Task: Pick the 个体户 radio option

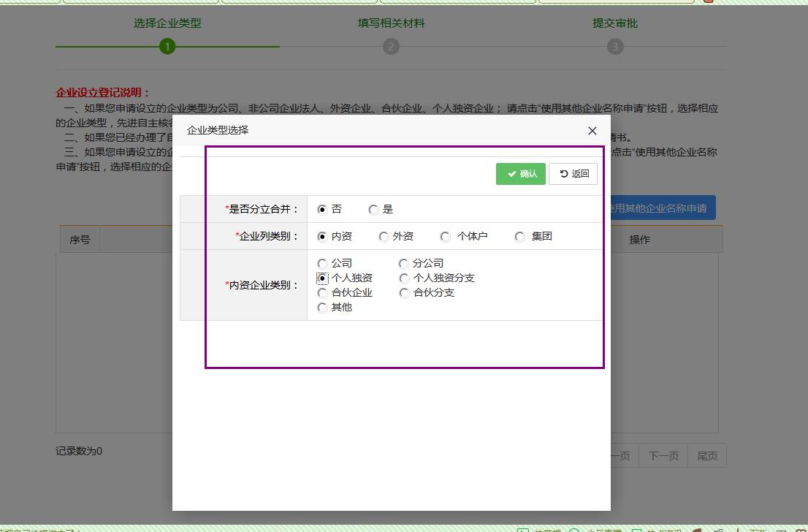Action: tap(446, 237)
